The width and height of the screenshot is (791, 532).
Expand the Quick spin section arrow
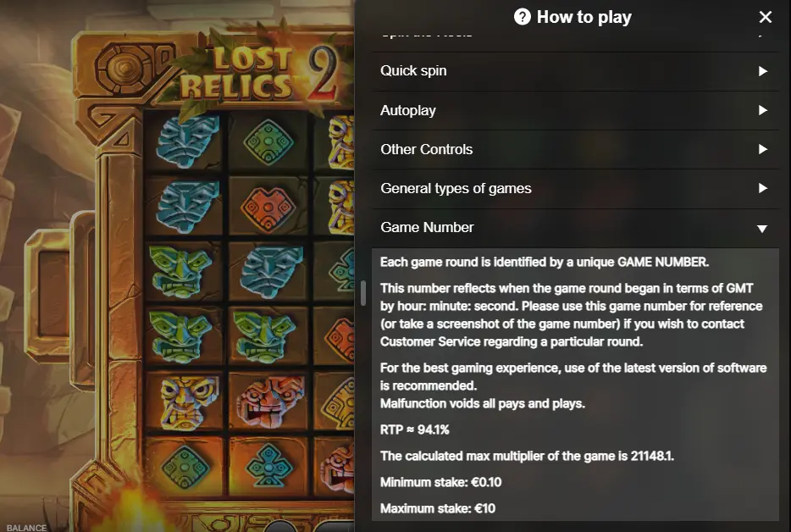(763, 71)
